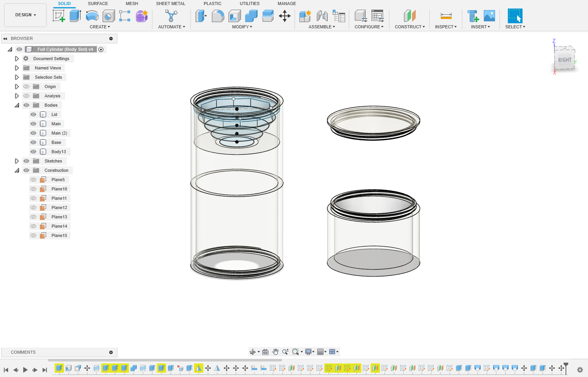Step timeline back one feature

click(x=15, y=370)
